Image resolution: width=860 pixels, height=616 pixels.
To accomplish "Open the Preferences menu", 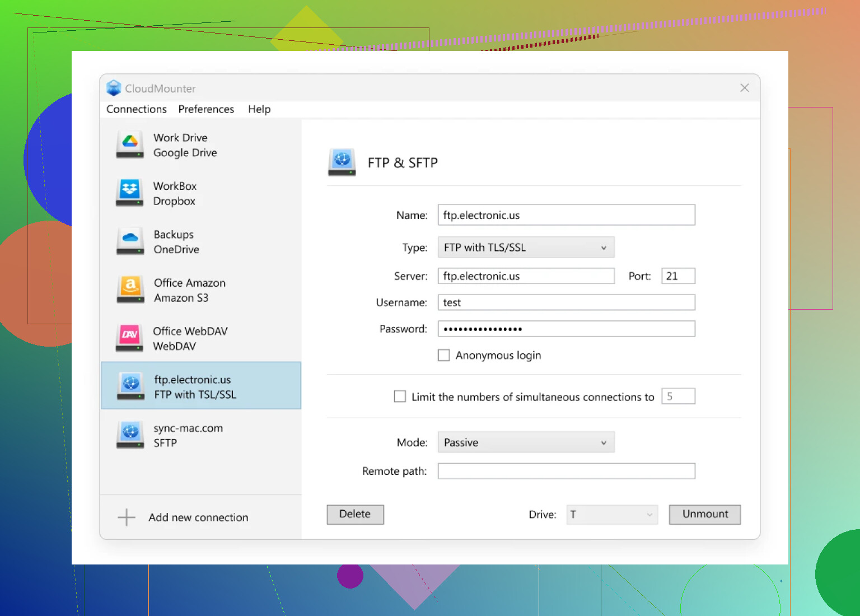I will pyautogui.click(x=206, y=109).
